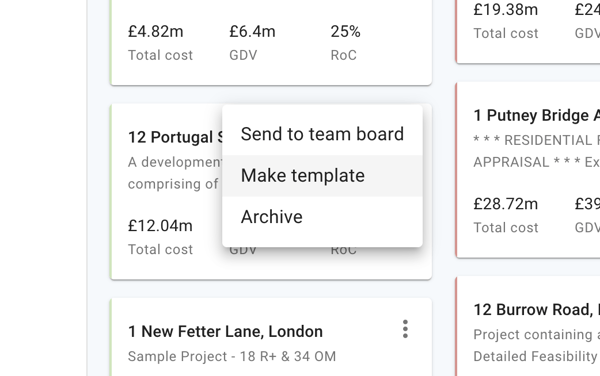Click Total cost label under £28.72m
The image size is (600, 376).
tap(506, 228)
